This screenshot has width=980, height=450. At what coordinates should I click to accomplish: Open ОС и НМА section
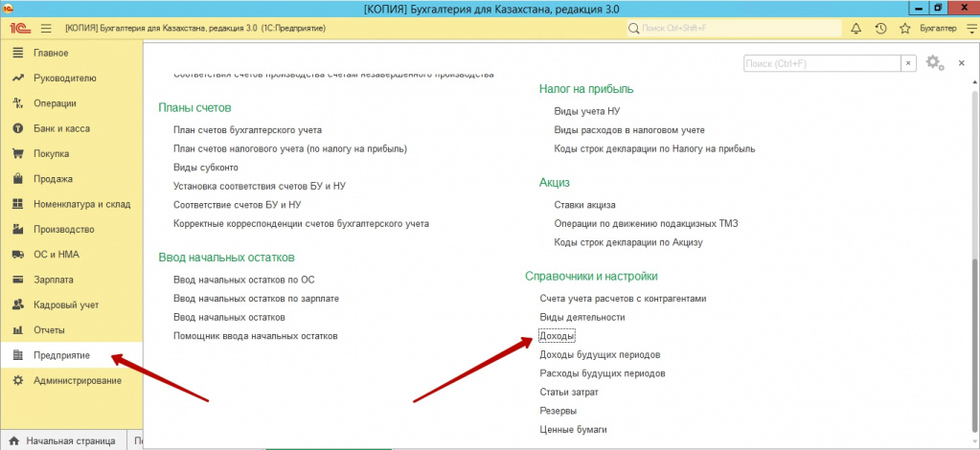click(x=71, y=255)
